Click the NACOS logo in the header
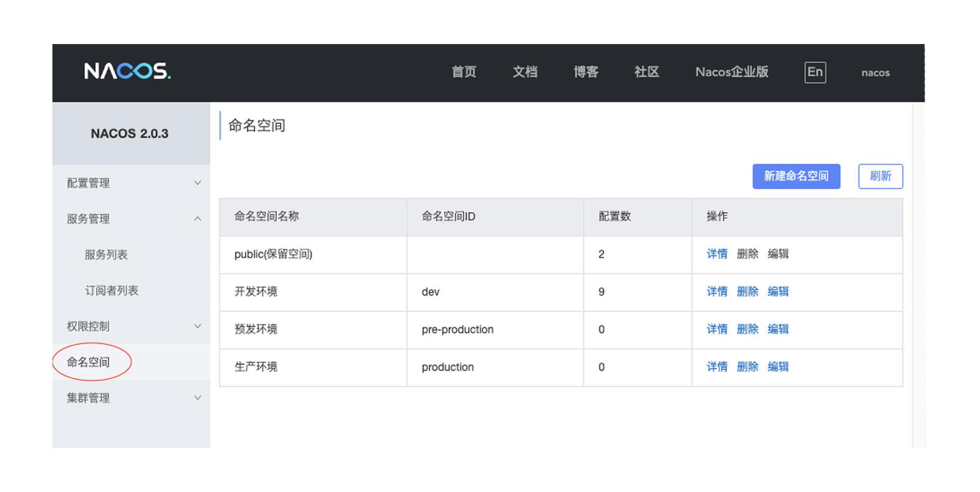 tap(126, 72)
